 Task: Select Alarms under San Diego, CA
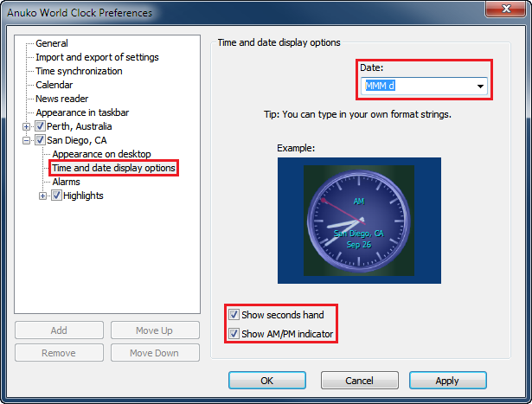[x=66, y=182]
